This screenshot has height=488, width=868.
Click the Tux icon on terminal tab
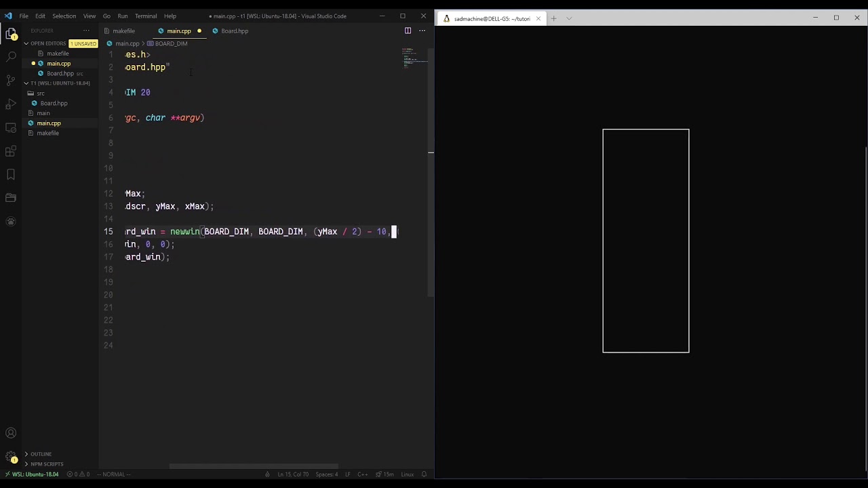tap(447, 19)
